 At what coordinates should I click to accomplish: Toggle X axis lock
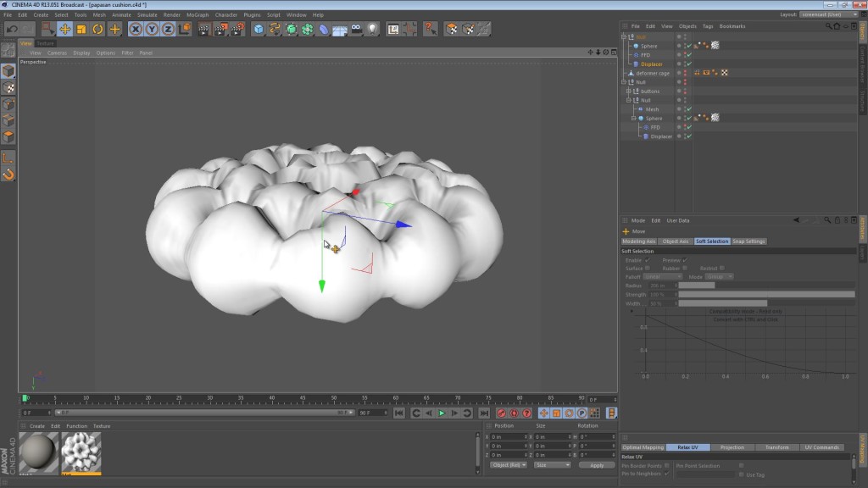(x=136, y=29)
